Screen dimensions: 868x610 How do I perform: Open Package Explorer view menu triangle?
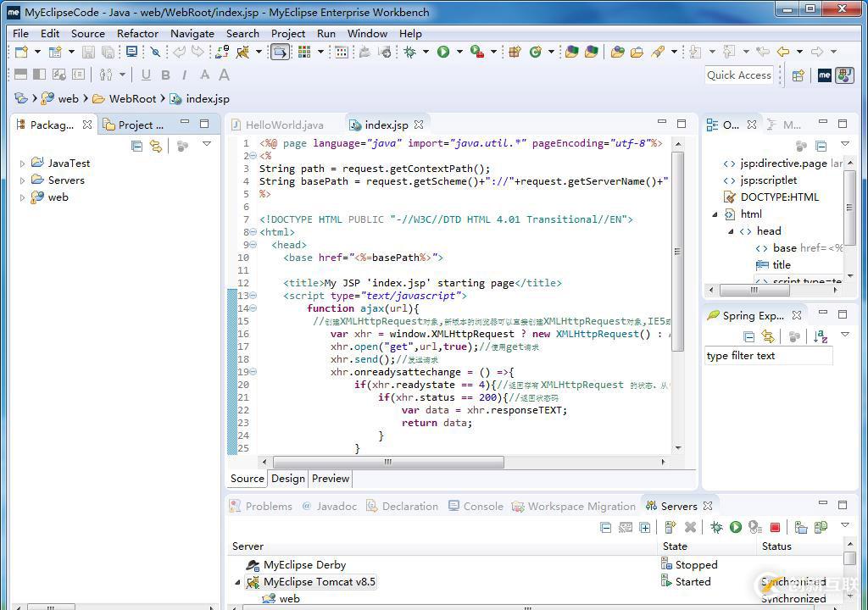click(x=207, y=144)
